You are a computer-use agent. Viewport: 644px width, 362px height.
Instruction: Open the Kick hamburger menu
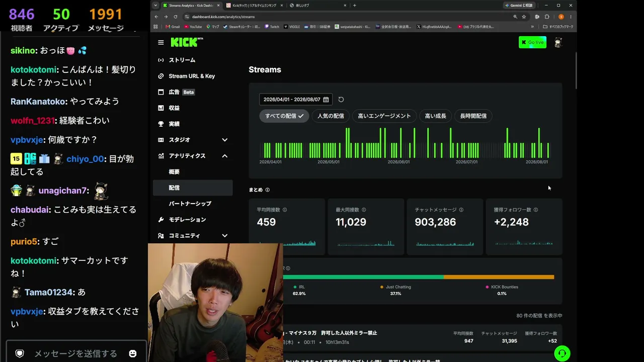160,43
